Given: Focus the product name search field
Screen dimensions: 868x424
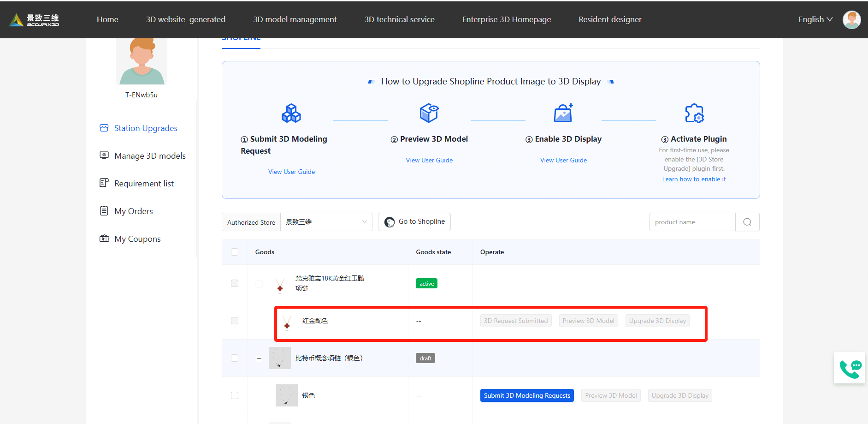Looking at the screenshot, I should [692, 222].
